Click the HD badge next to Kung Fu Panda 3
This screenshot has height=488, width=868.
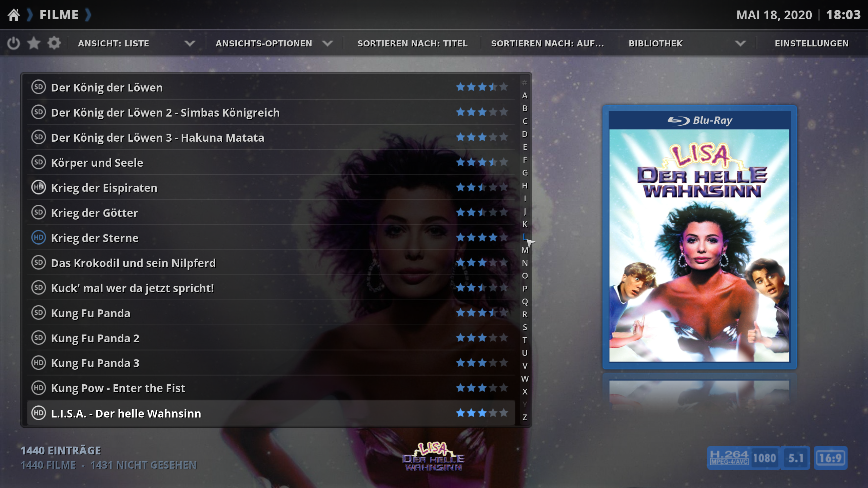point(39,363)
